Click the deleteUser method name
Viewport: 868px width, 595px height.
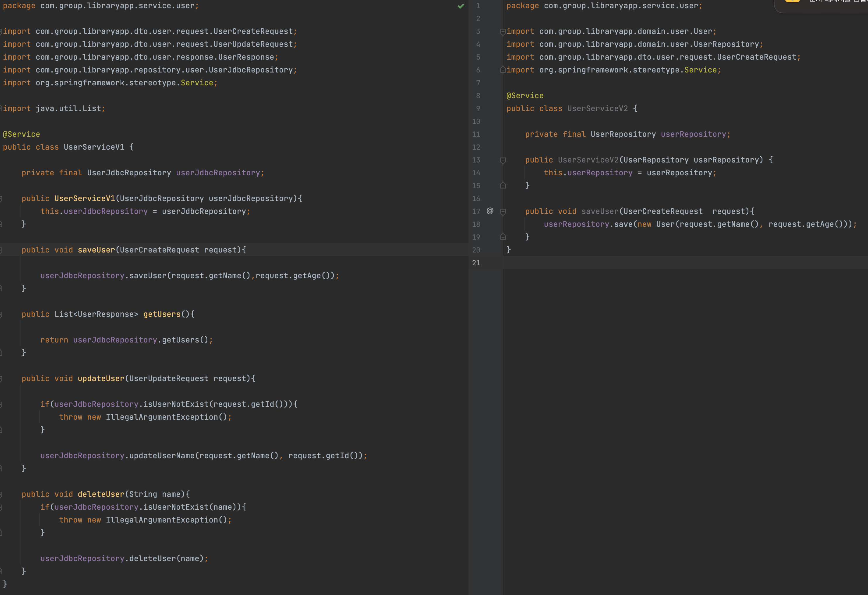[101, 494]
